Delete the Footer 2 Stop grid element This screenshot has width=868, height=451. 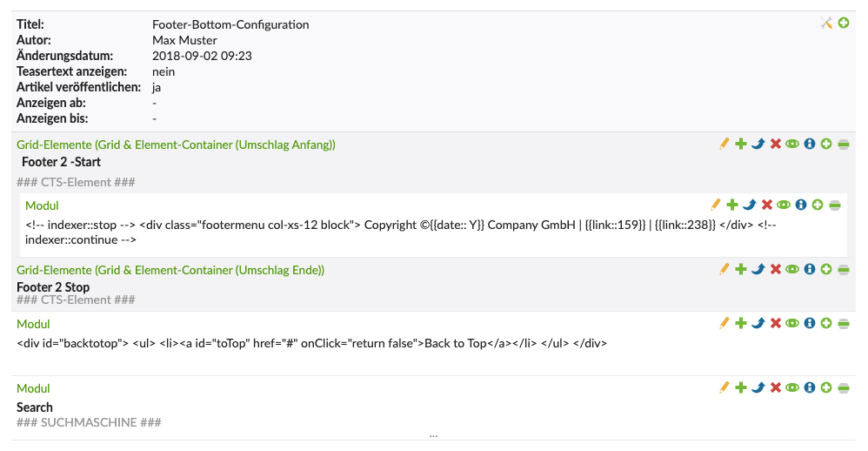click(775, 270)
